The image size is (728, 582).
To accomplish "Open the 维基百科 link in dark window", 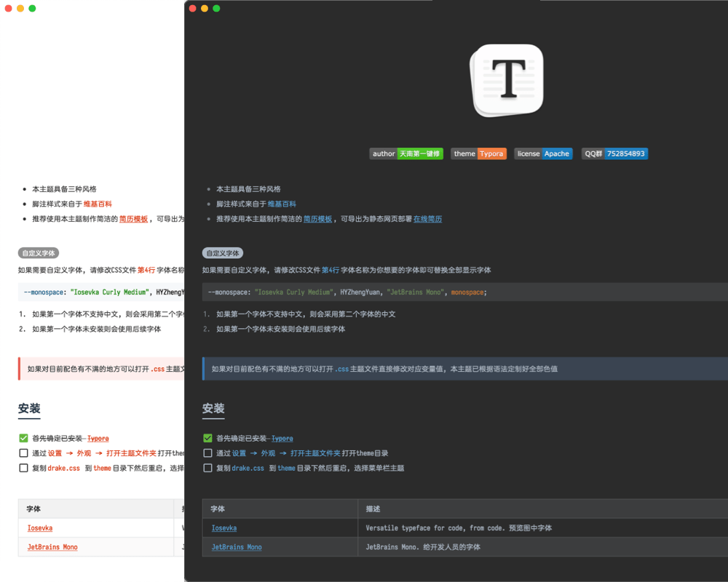I will click(x=282, y=204).
